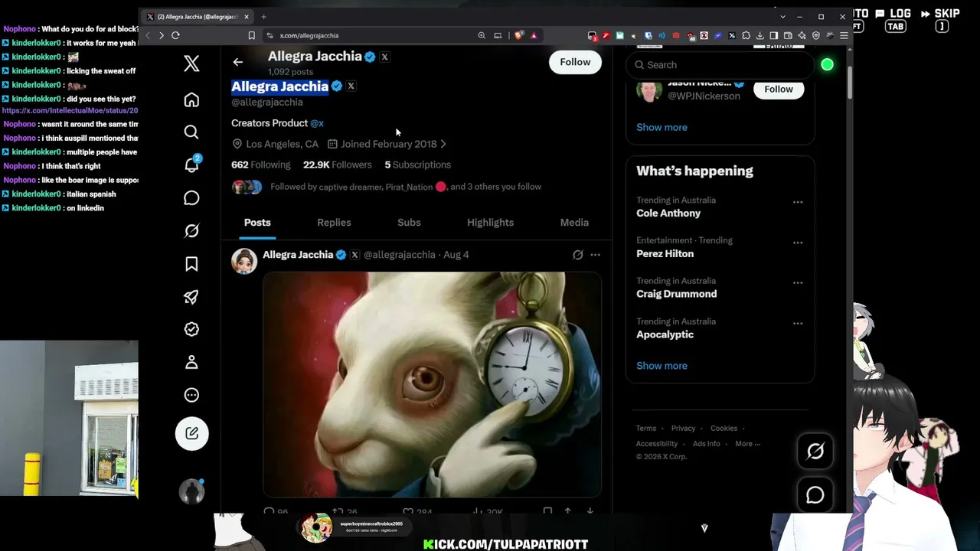Expand Joined February 2018 details chevron
Screen dimensions: 980x551
coord(443,144)
